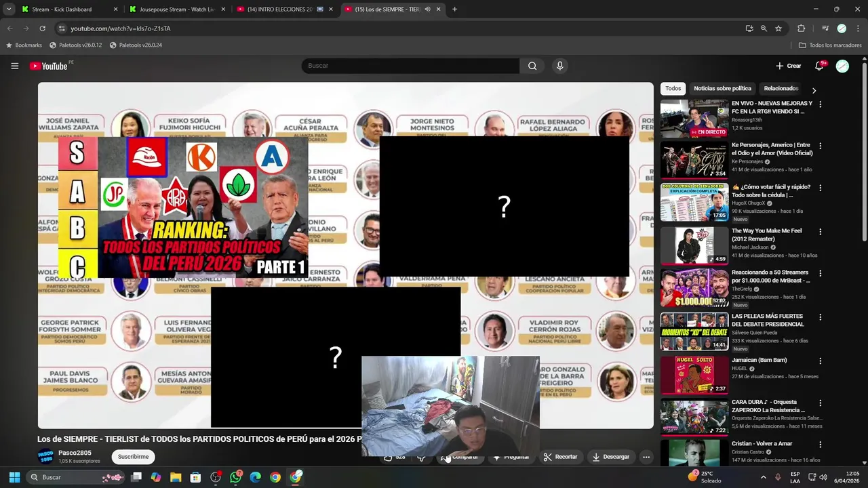Screen dimensions: 868x488
Task: Open the Crear button menu
Action: 789,66
